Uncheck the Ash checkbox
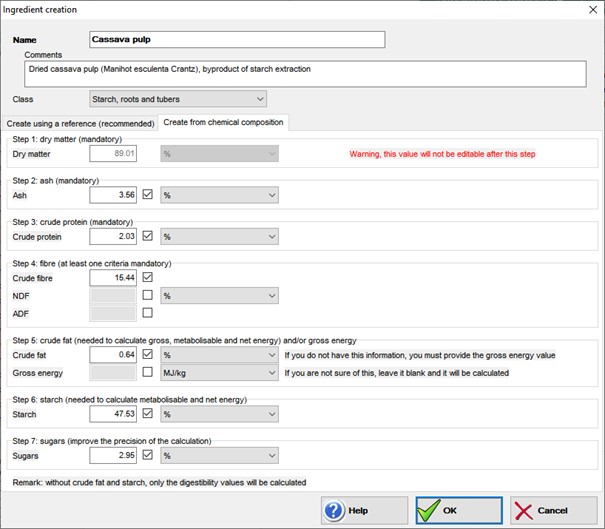605x529 pixels. coord(147,194)
